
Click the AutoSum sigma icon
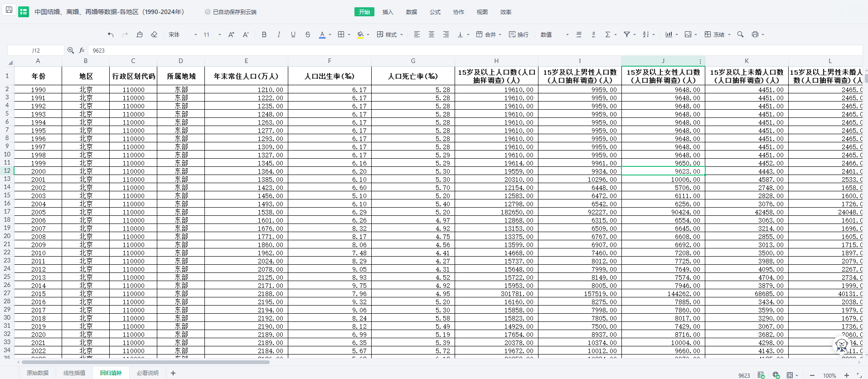click(x=608, y=34)
